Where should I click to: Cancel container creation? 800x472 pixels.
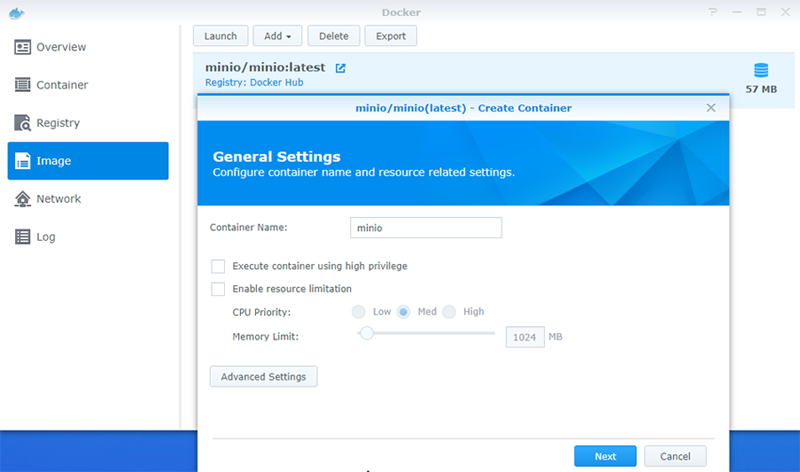[x=675, y=456]
